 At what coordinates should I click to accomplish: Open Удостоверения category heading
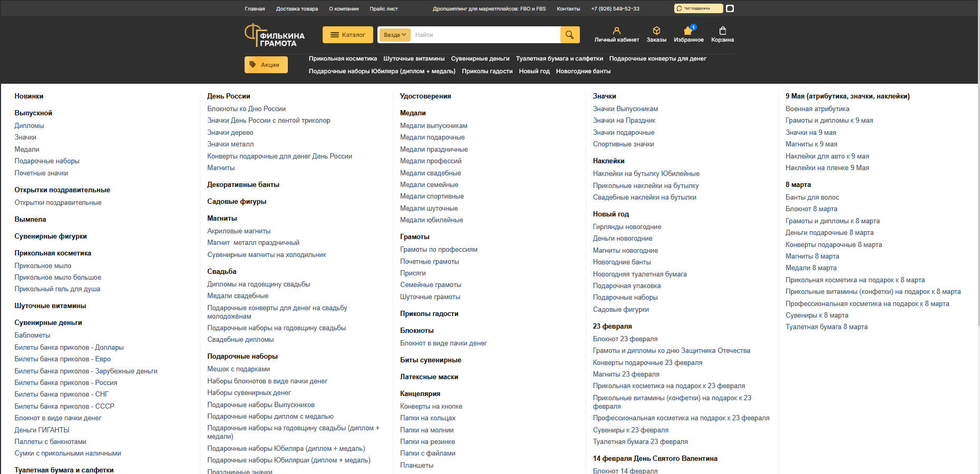pos(425,96)
